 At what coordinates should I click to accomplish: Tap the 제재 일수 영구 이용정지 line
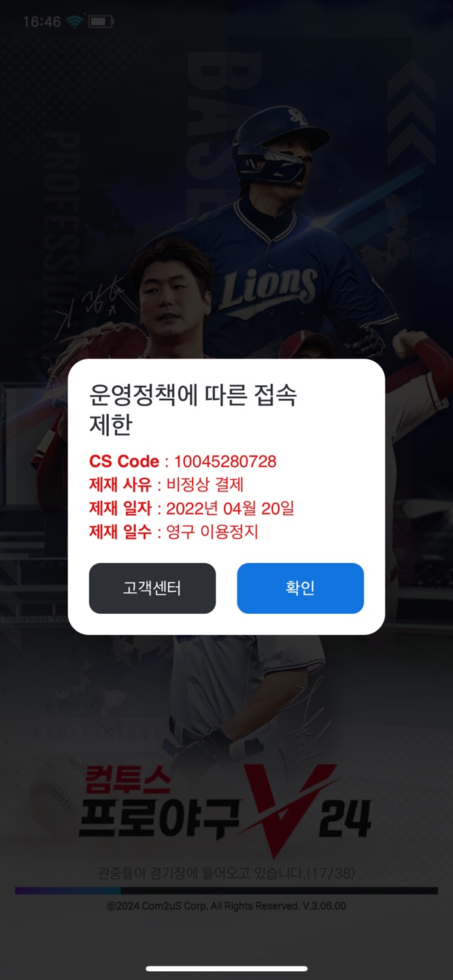174,532
